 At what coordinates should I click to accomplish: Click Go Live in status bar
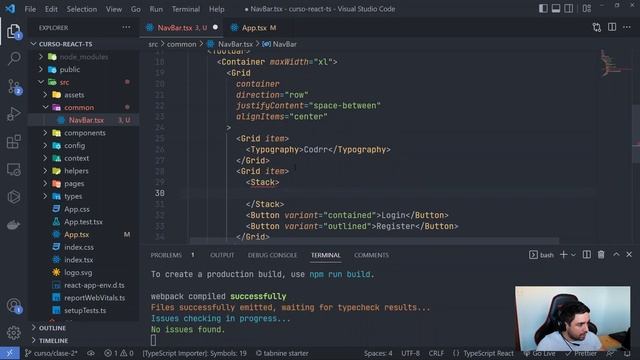[540, 353]
